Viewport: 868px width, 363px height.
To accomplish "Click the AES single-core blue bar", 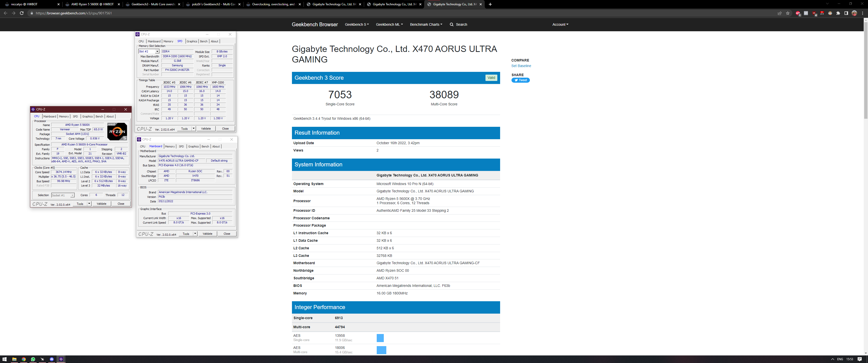I will click(380, 338).
